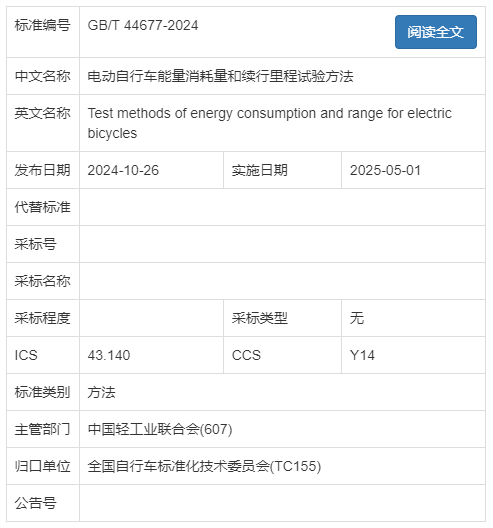The height and width of the screenshot is (528, 493).
Task: Click the 采标类型 value 无
Action: click(x=357, y=318)
